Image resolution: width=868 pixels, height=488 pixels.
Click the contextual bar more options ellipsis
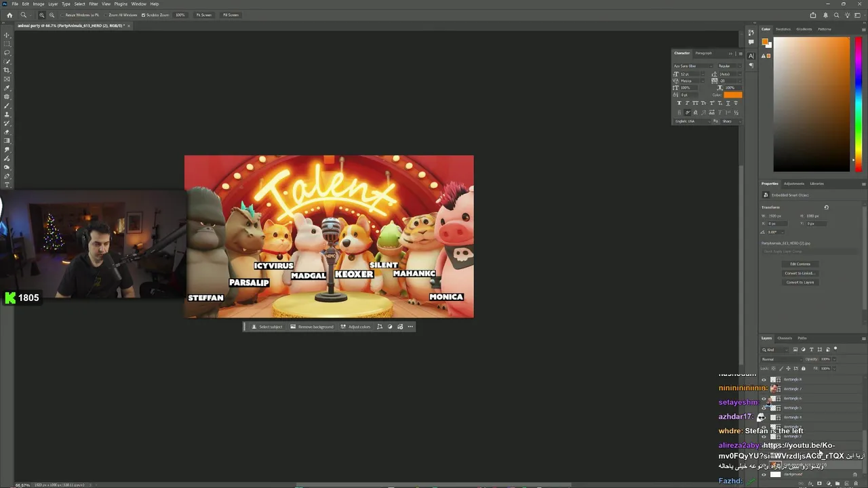click(410, 327)
